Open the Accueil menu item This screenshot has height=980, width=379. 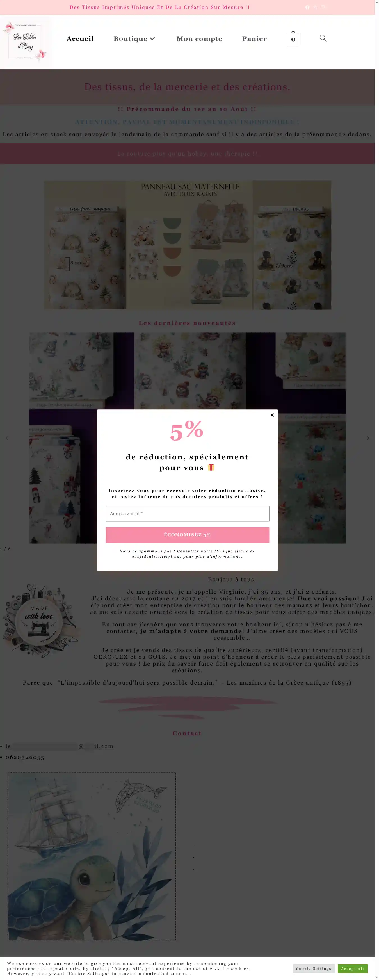80,39
